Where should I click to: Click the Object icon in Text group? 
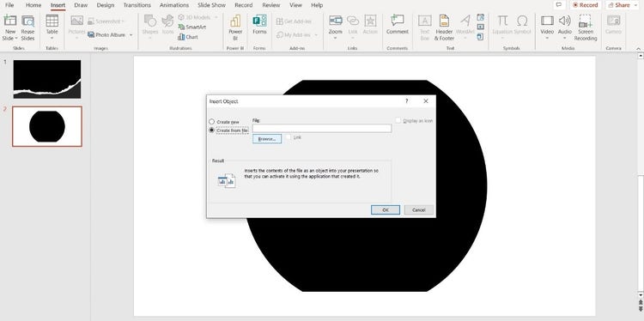[481, 37]
